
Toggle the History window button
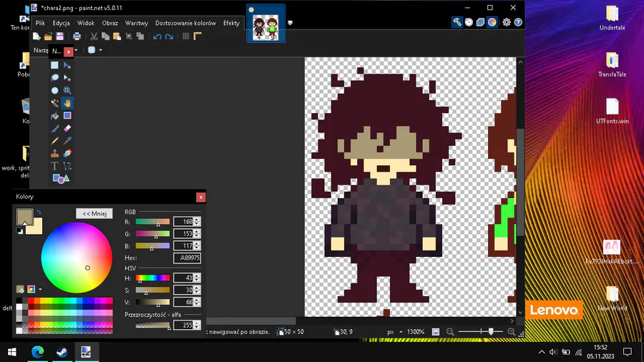pyautogui.click(x=469, y=22)
